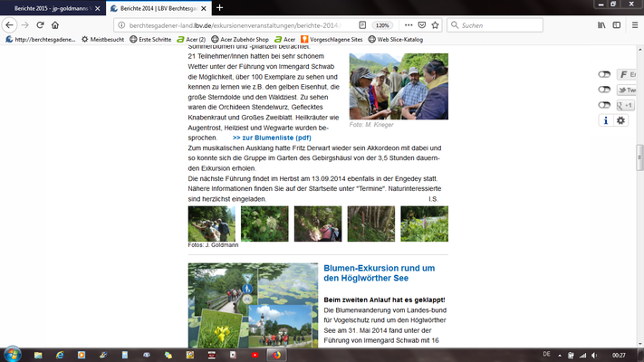Viewport: 644px width, 362px height.
Task: Open the 'zur Blumenliste (pdf)' link
Action: pyautogui.click(x=272, y=138)
